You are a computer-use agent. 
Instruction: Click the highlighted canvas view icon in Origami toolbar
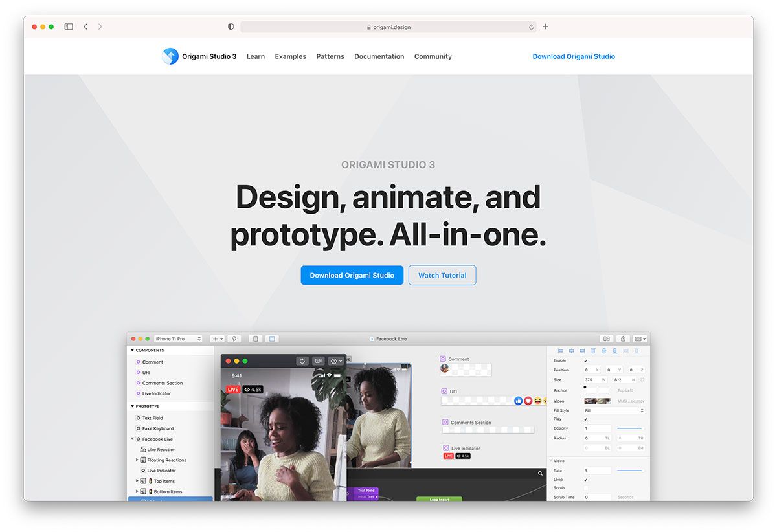click(x=272, y=338)
